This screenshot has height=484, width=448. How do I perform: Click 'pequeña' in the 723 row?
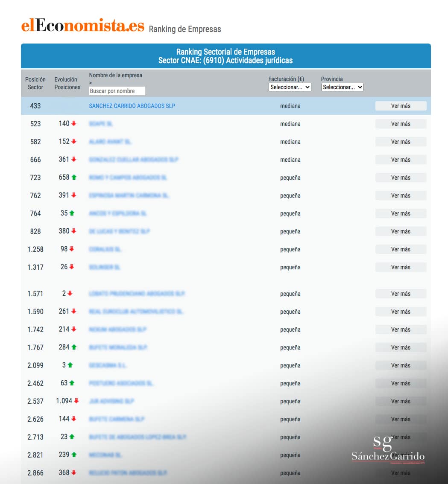290,178
